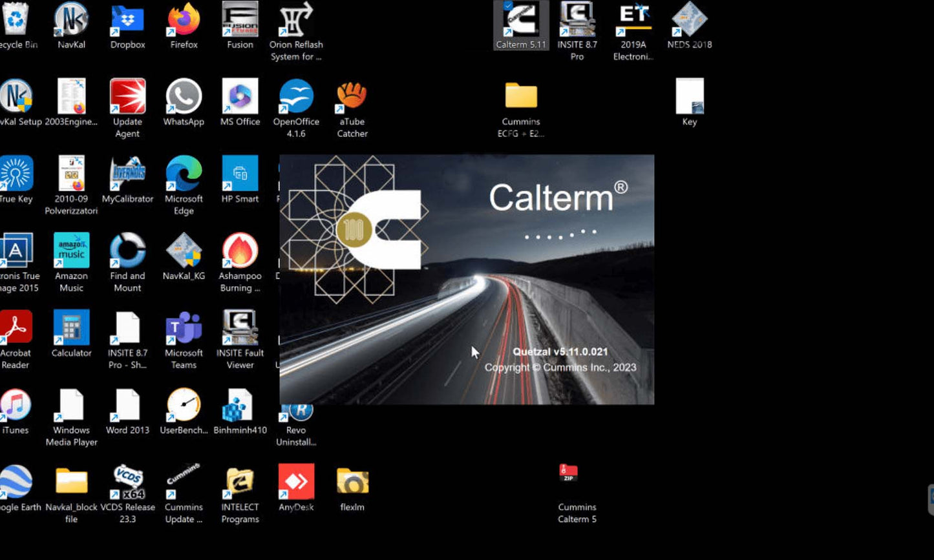Start the Cummins Fusion application
This screenshot has height=560, width=934.
(240, 19)
